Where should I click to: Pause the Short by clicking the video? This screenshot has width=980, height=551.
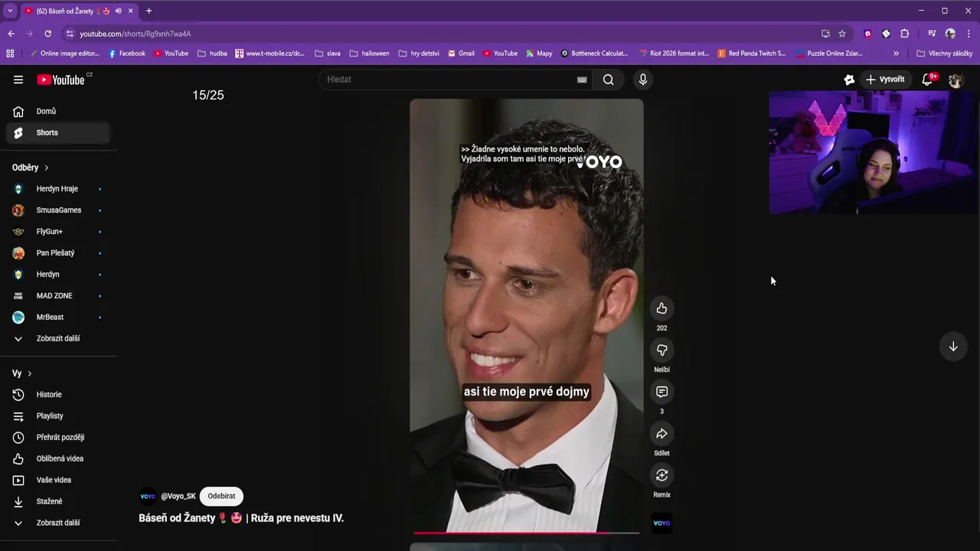click(x=527, y=315)
